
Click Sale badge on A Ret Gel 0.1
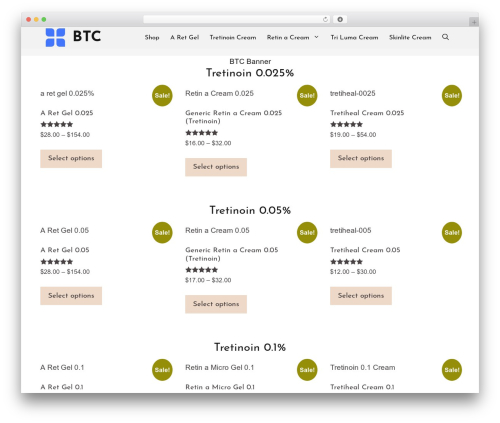[x=162, y=370]
